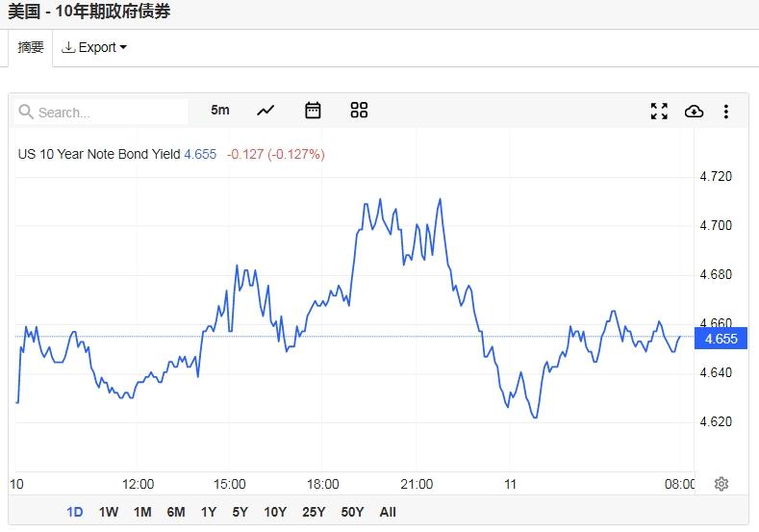Expand the Export dropdown
This screenshot has height=532, width=759.
[94, 47]
